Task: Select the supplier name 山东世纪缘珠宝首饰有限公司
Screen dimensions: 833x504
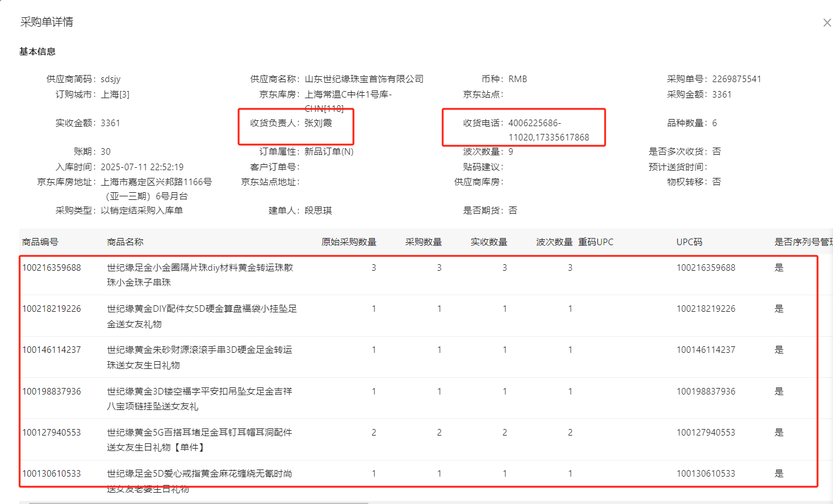Action: pyautogui.click(x=364, y=79)
